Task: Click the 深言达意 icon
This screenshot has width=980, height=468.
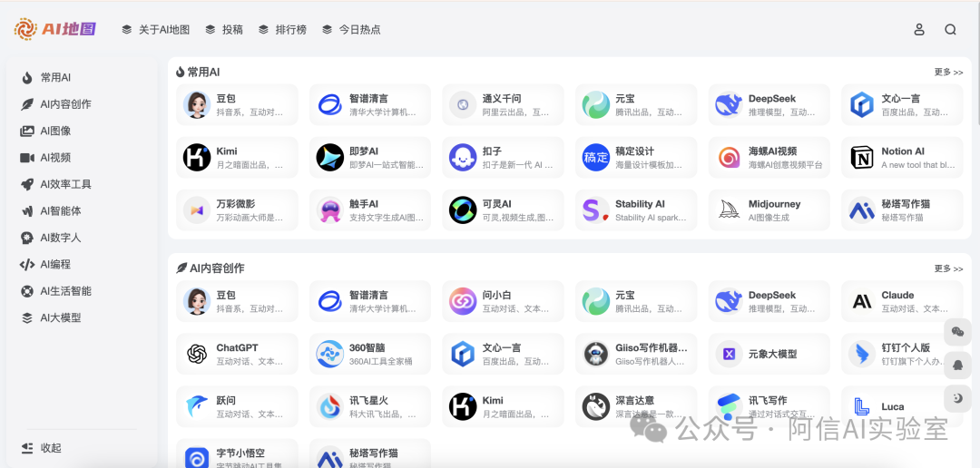Action: pos(595,406)
